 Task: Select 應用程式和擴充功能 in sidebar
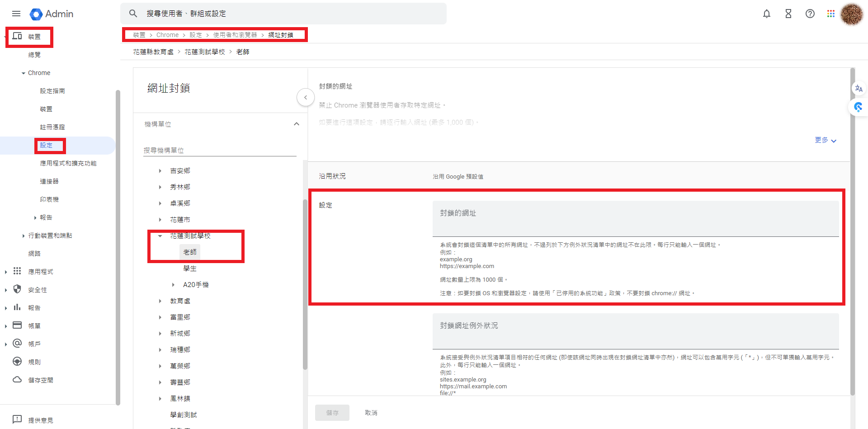point(68,163)
